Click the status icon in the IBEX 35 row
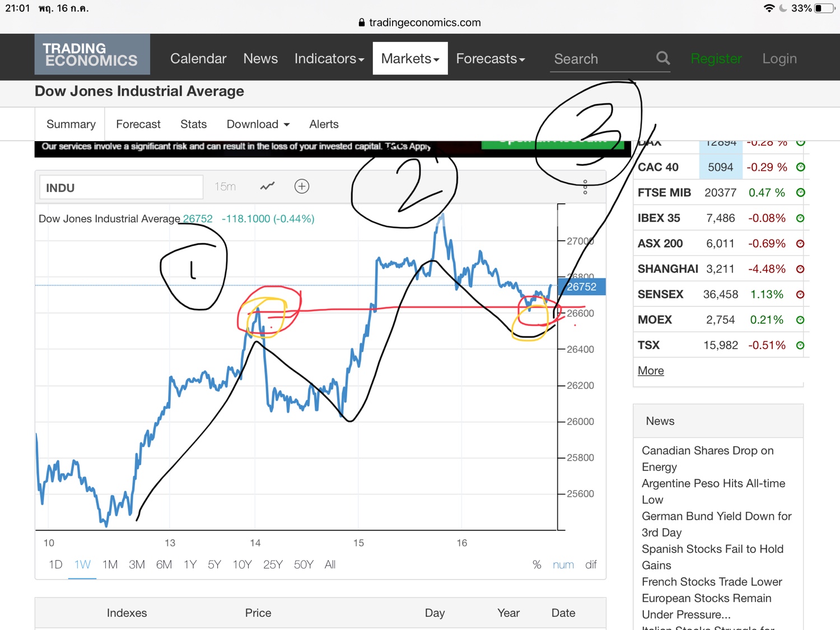The image size is (840, 630). pos(801,218)
